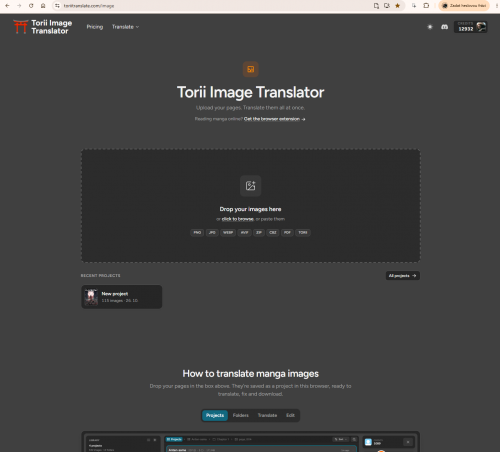
Task: Click the PDF format badge
Action: (287, 233)
